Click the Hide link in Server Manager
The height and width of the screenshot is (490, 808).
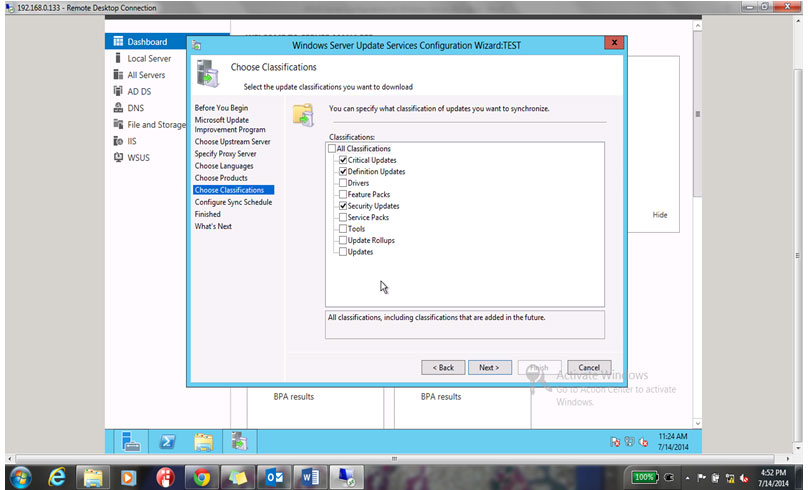point(660,215)
